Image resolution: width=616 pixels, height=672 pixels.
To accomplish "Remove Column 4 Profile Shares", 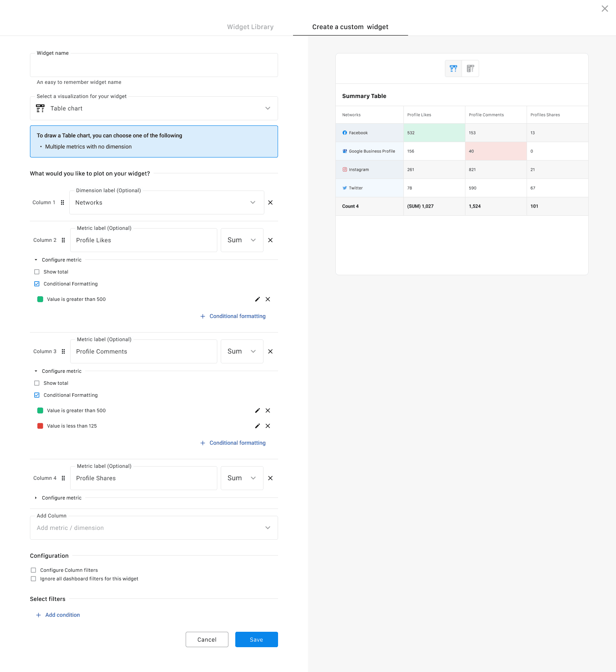I will (x=270, y=478).
